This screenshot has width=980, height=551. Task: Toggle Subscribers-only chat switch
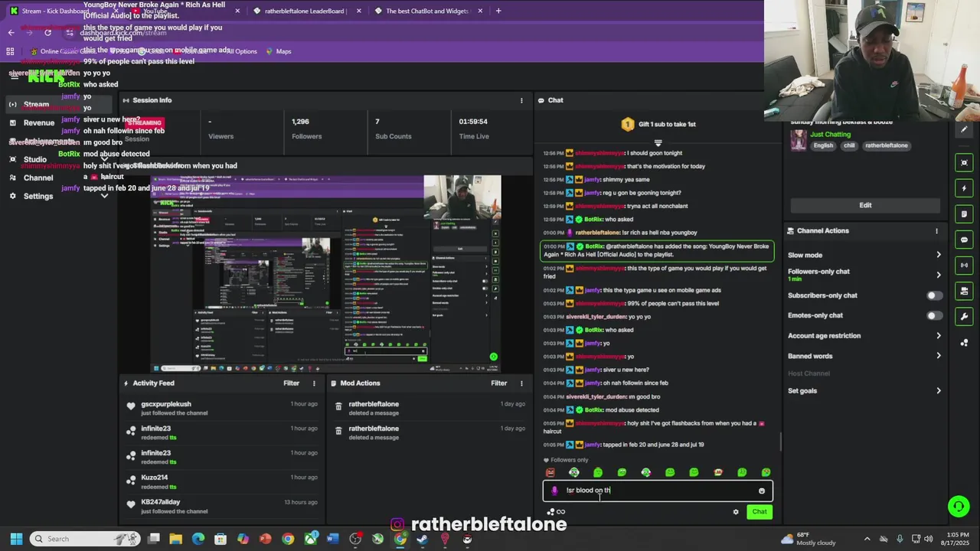tap(935, 295)
